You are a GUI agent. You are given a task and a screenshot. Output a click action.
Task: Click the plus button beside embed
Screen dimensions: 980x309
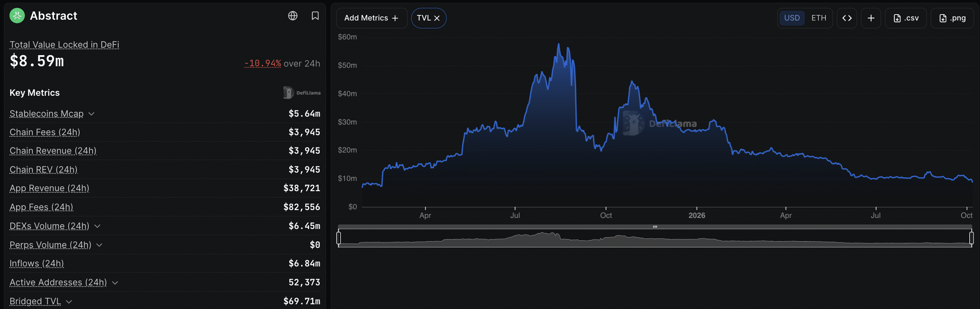point(871,18)
